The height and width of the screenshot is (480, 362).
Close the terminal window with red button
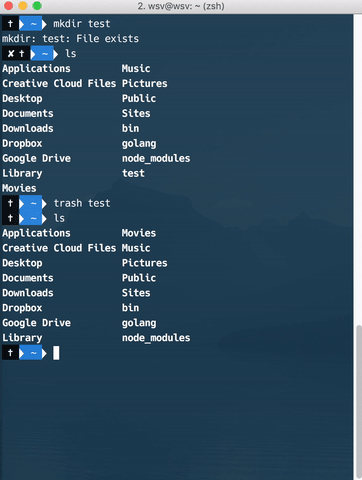(8, 6)
